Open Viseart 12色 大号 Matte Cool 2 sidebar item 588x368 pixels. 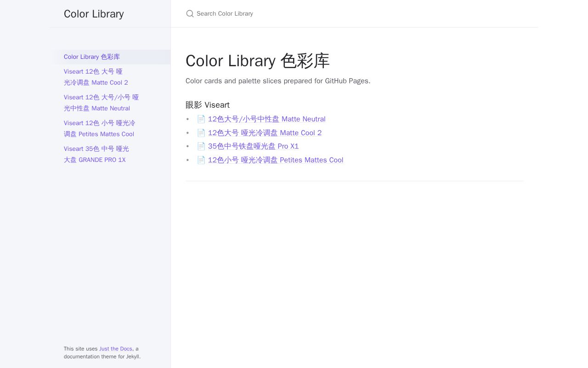(110, 77)
